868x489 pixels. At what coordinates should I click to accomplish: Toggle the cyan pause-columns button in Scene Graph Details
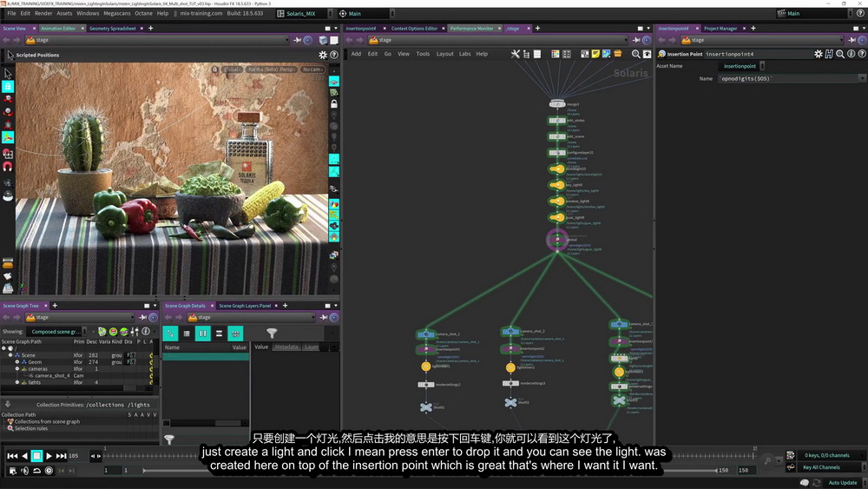[202, 334]
